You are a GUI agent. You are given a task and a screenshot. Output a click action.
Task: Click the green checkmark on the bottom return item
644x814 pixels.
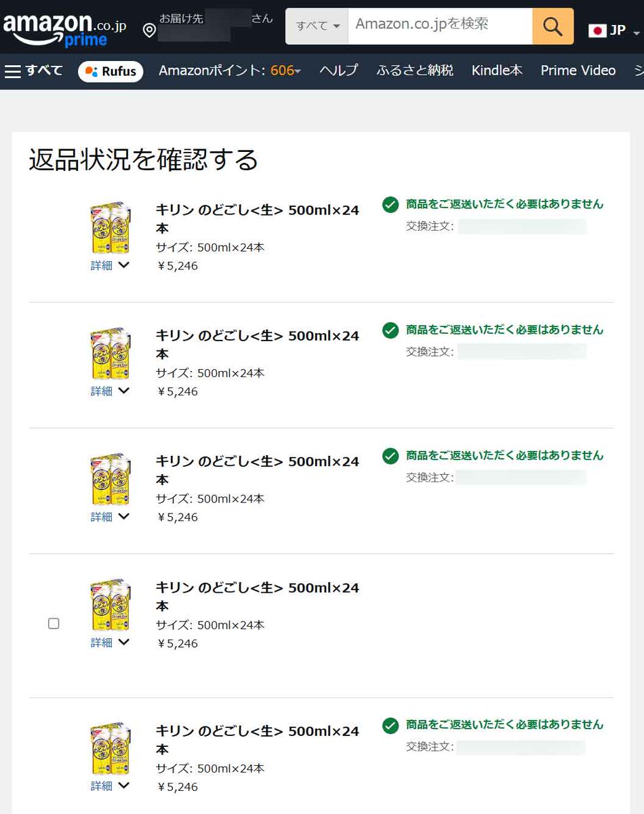pos(390,726)
